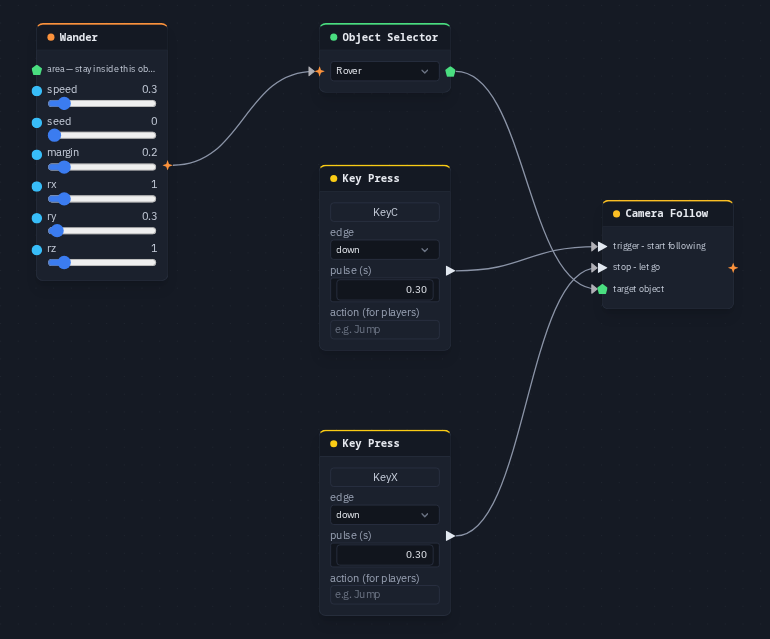Select the Wander node title
Image resolution: width=770 pixels, height=639 pixels.
pos(79,37)
